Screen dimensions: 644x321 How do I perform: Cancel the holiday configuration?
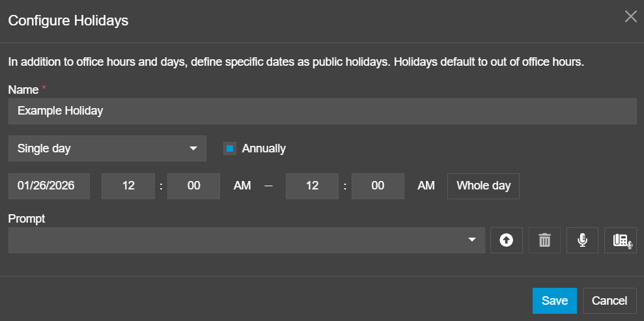(609, 301)
